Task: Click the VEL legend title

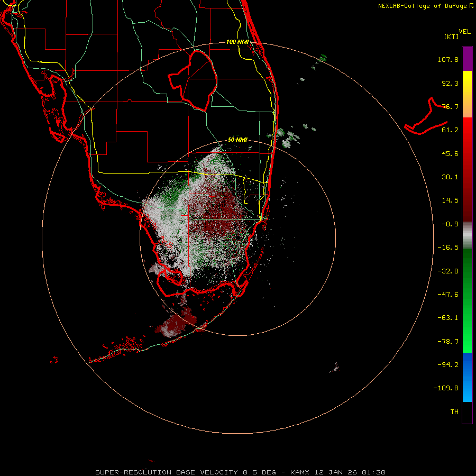Action: [464, 31]
